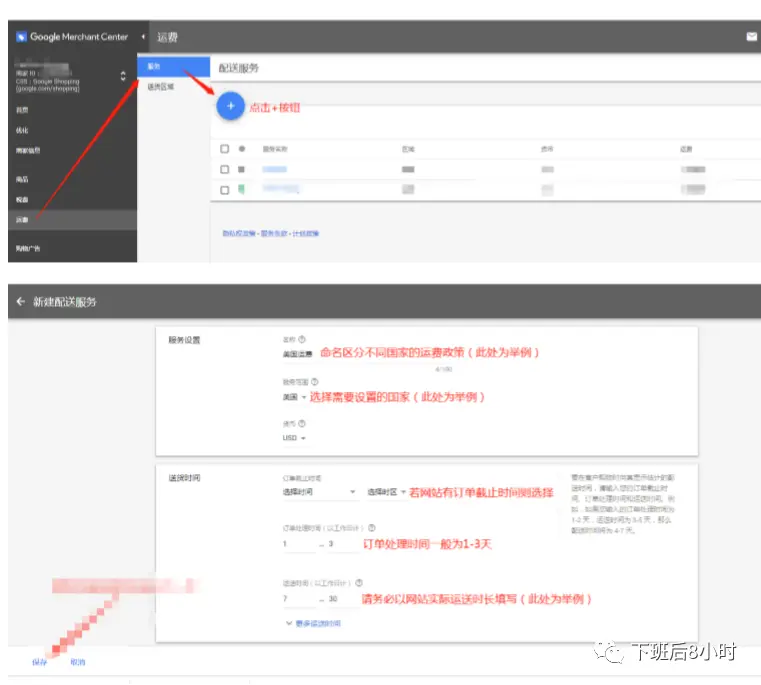This screenshot has width=761, height=685.
Task: Click the 取消 cancel button
Action: point(78,662)
